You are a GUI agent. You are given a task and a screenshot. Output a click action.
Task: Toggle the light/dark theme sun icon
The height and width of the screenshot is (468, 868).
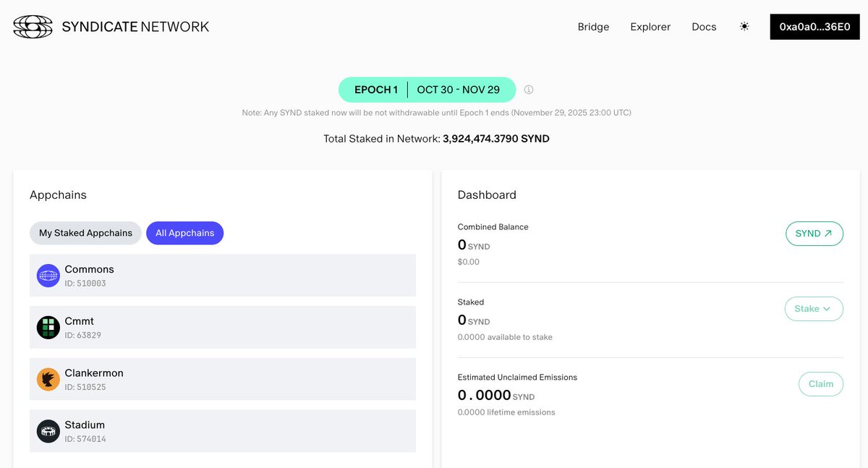[744, 27]
